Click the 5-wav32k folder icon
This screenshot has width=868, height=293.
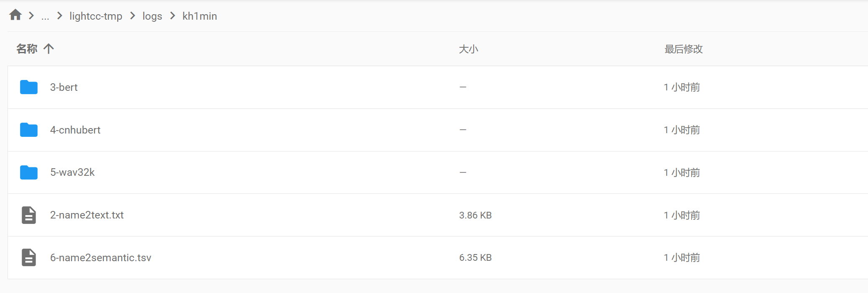point(29,172)
